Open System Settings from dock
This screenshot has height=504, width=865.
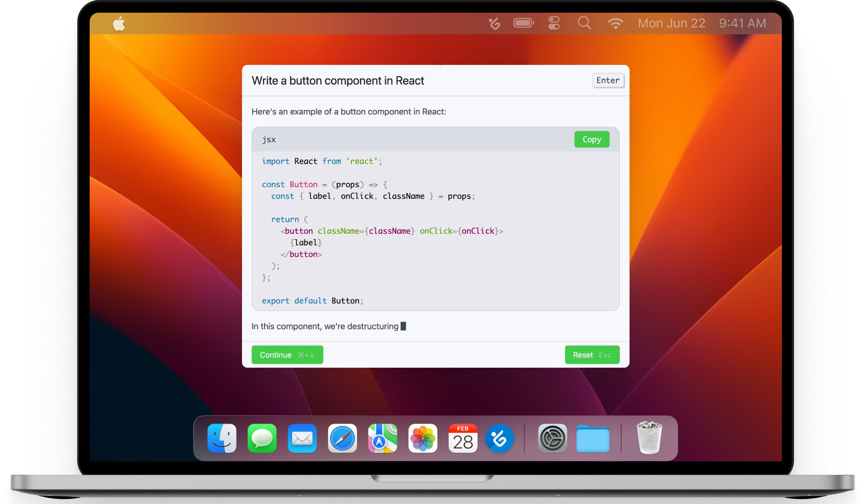coord(552,438)
